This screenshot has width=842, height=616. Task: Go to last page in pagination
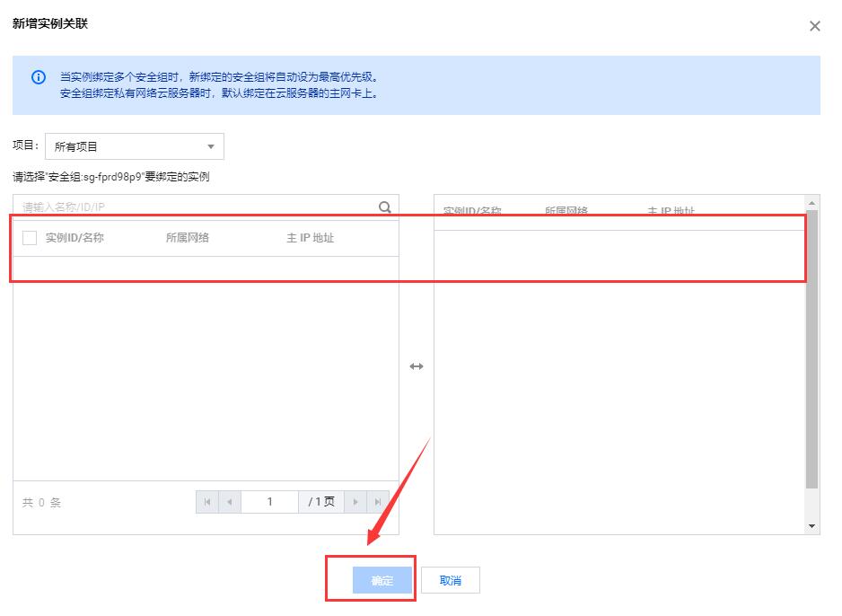(378, 502)
